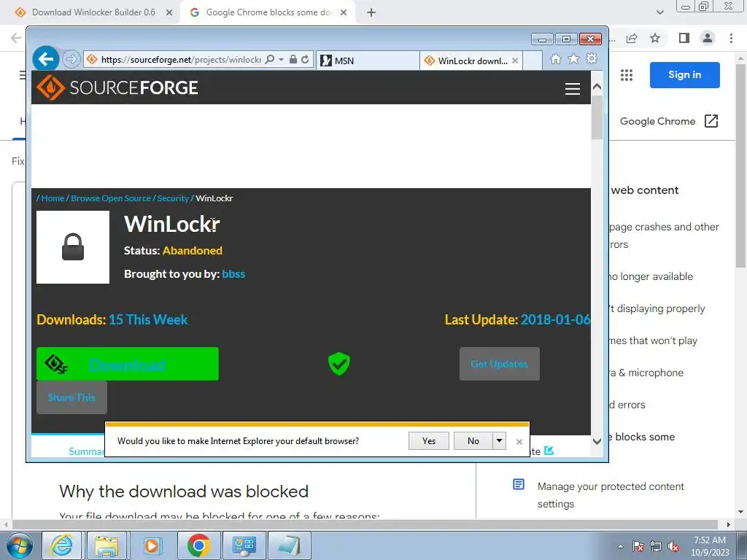Click Manage your protected content settings
This screenshot has height=560, width=747.
(x=611, y=495)
